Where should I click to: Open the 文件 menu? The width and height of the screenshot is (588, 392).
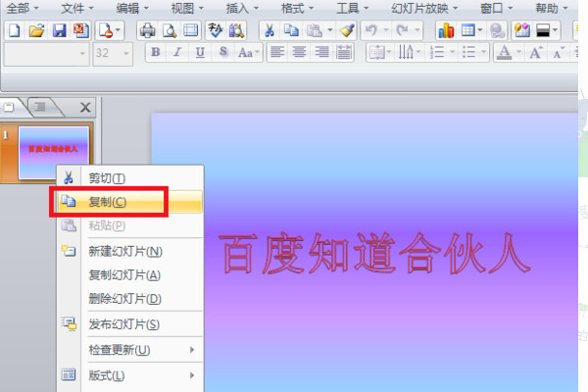pyautogui.click(x=76, y=8)
